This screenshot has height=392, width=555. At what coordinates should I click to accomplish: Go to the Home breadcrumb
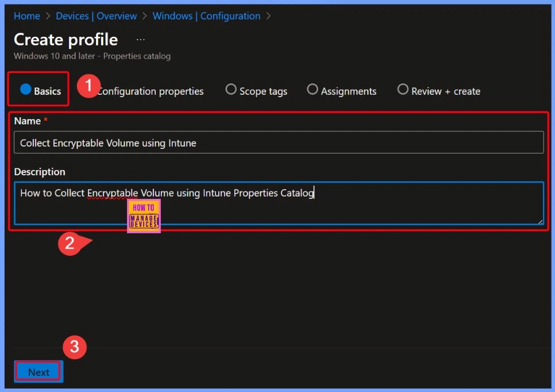pos(27,16)
